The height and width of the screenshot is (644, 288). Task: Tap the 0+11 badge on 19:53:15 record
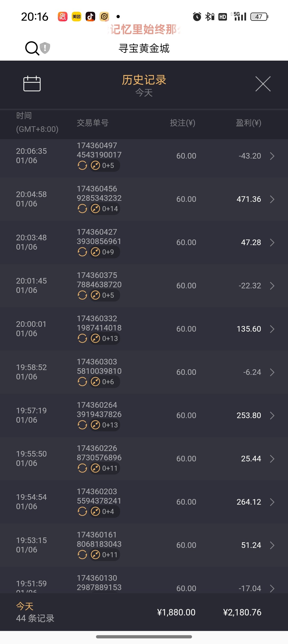pos(105,555)
